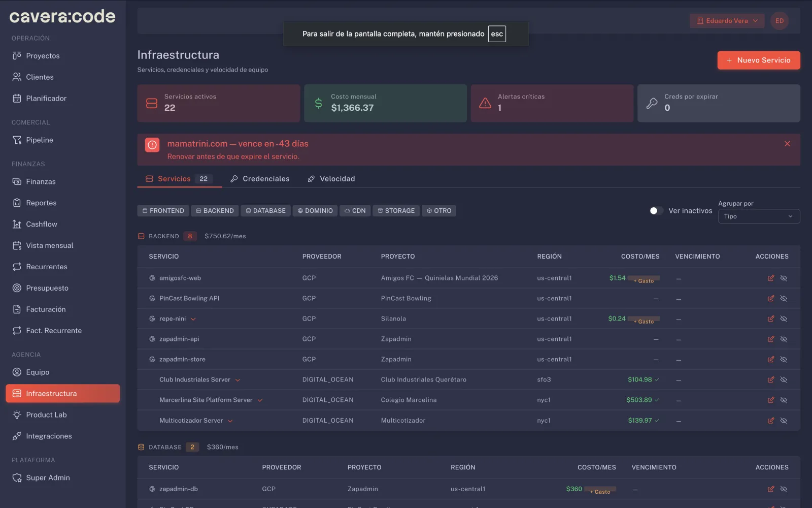Screen dimensions: 812x508
Task: Open the Eduardo Vera account dropdown
Action: pos(727,21)
